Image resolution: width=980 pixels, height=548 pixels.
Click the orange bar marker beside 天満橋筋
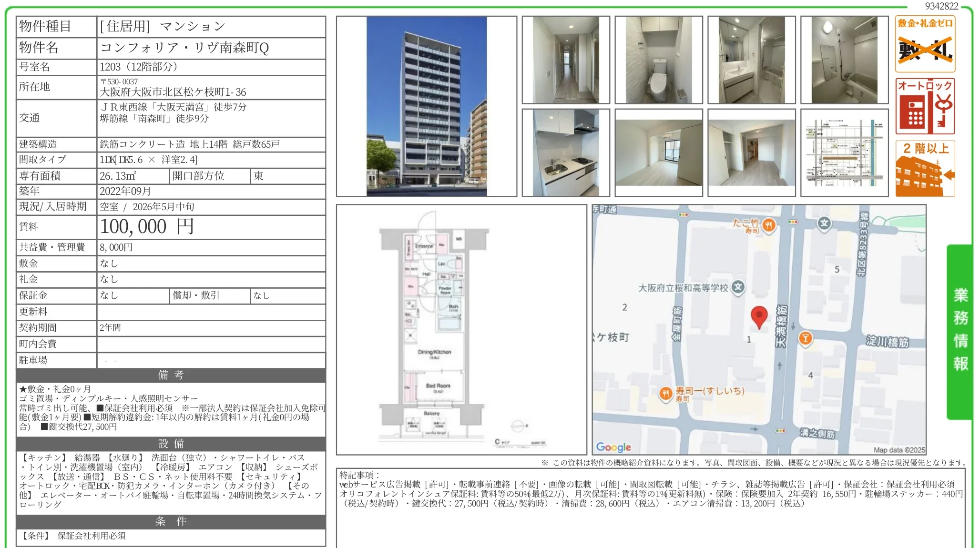click(805, 338)
